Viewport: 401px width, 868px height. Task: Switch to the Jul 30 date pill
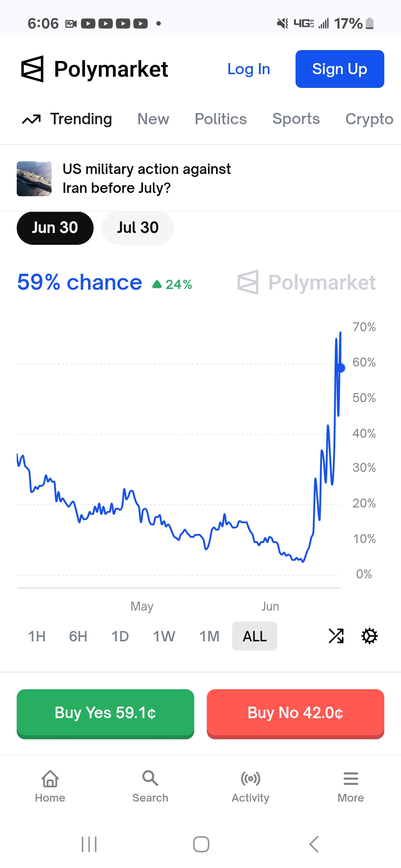pos(138,228)
